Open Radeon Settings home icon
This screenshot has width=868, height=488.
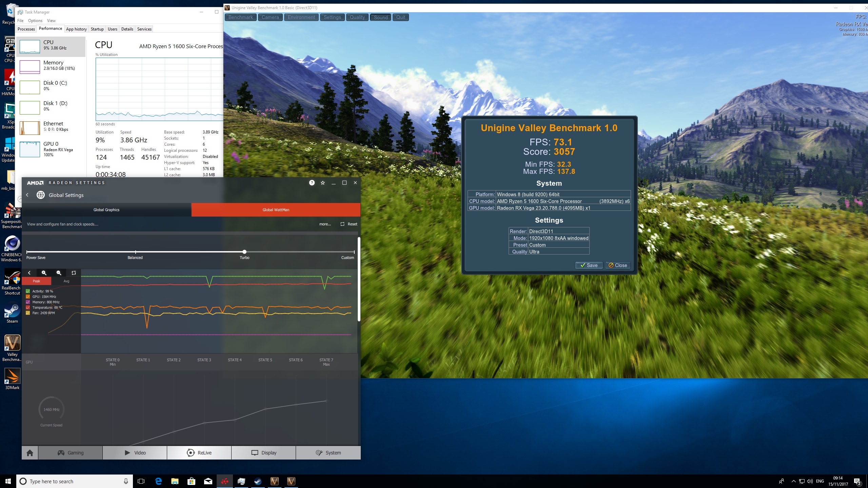point(30,453)
